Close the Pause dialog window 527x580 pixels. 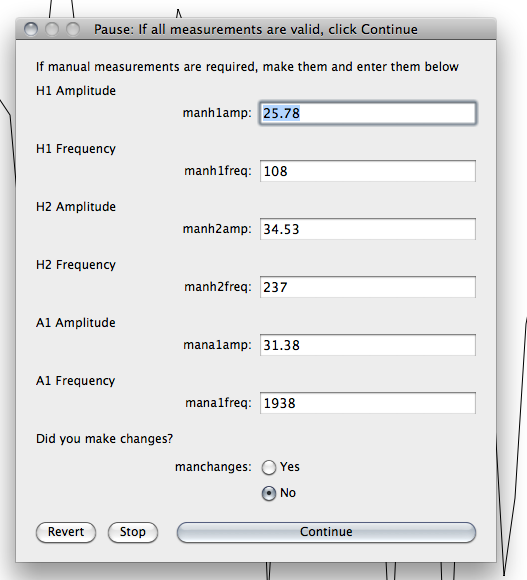coord(31,29)
